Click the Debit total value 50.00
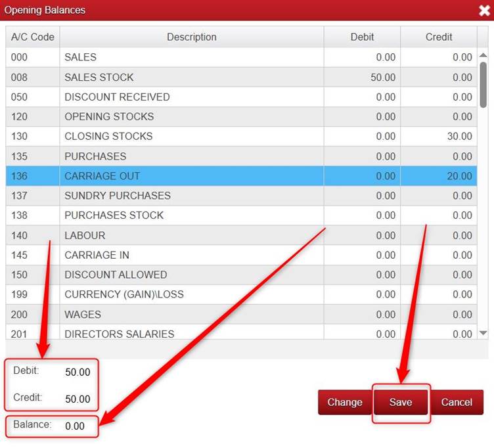The height and width of the screenshot is (448, 494). point(78,372)
